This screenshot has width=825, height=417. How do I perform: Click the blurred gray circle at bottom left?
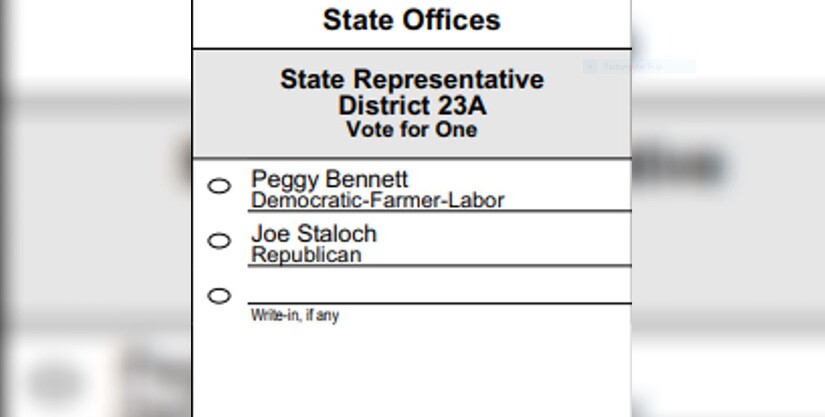pyautogui.click(x=55, y=383)
